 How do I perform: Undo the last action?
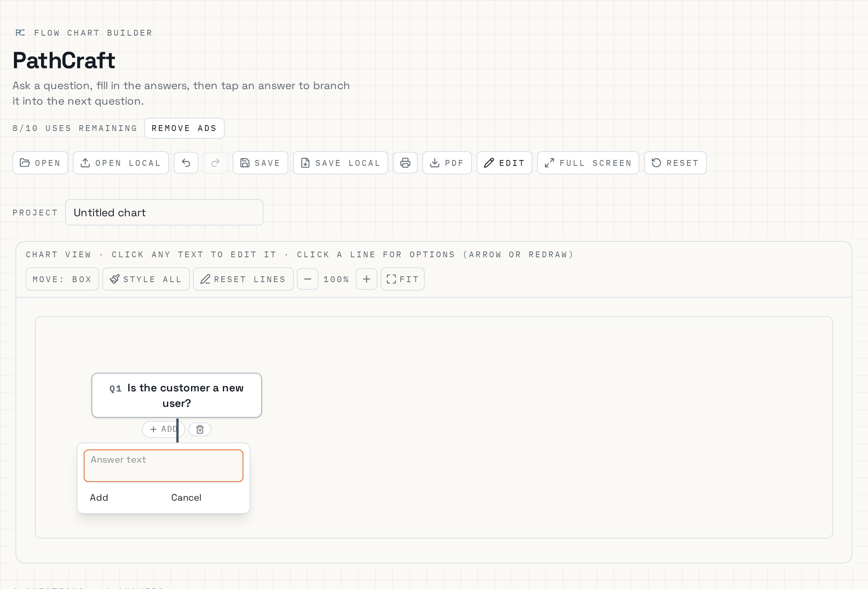186,163
